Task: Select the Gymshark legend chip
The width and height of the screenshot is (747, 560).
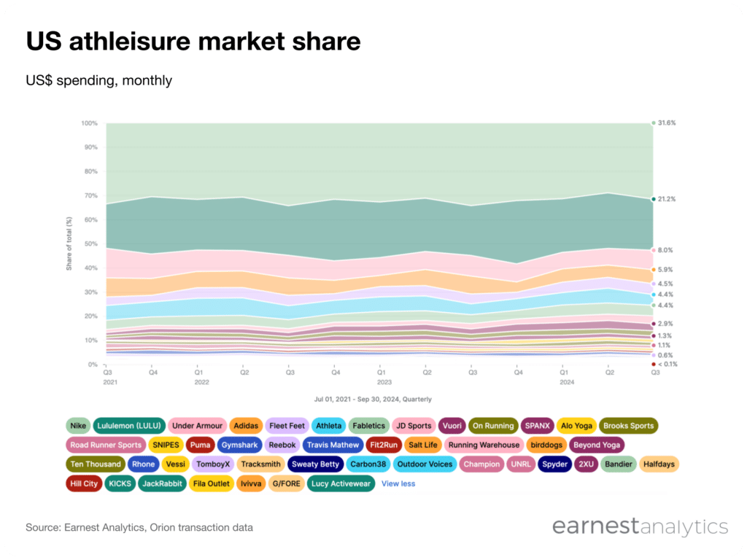Action: pyautogui.click(x=239, y=445)
